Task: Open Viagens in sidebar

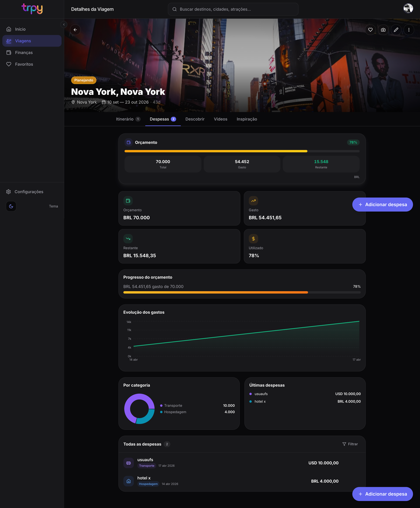Action: (32, 41)
